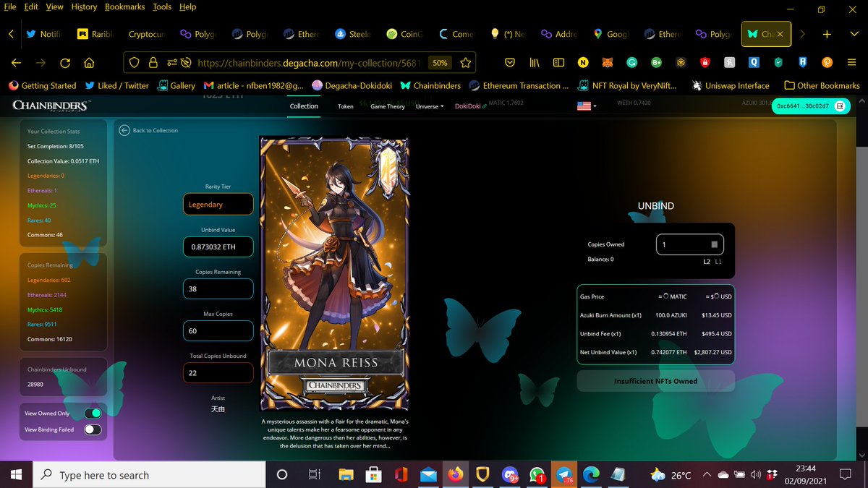Viewport: 868px width, 488px height.
Task: Open Firefox library
Action: point(535,63)
